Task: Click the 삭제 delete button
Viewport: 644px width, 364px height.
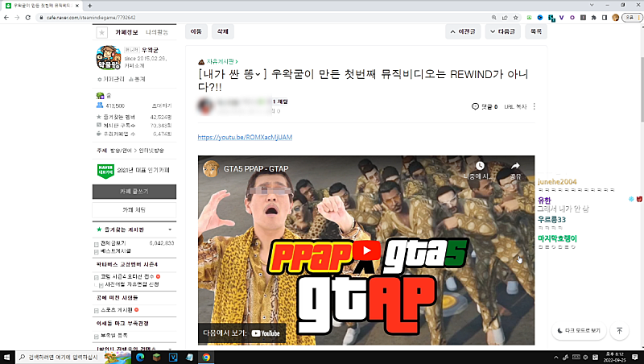Action: [221, 31]
